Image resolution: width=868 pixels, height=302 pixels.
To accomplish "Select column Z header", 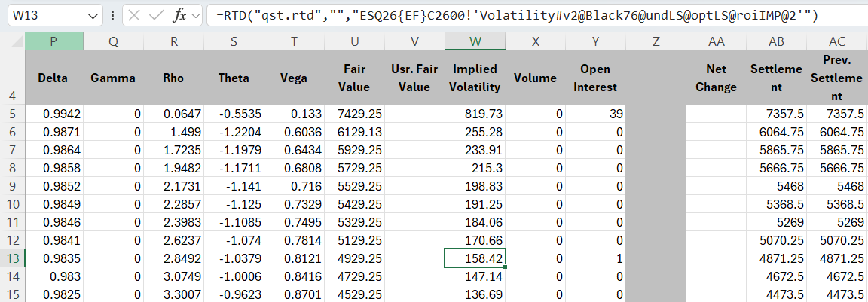I will pyautogui.click(x=656, y=41).
